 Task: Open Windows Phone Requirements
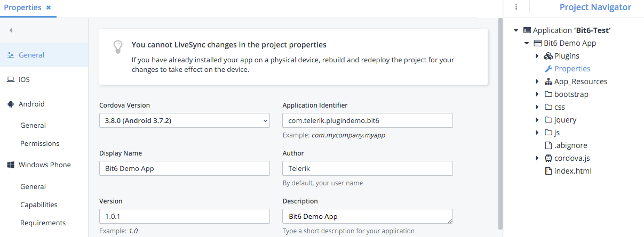[43, 223]
